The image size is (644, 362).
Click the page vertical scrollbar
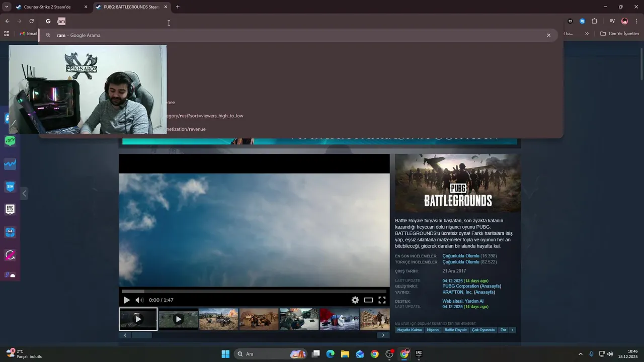point(641,63)
